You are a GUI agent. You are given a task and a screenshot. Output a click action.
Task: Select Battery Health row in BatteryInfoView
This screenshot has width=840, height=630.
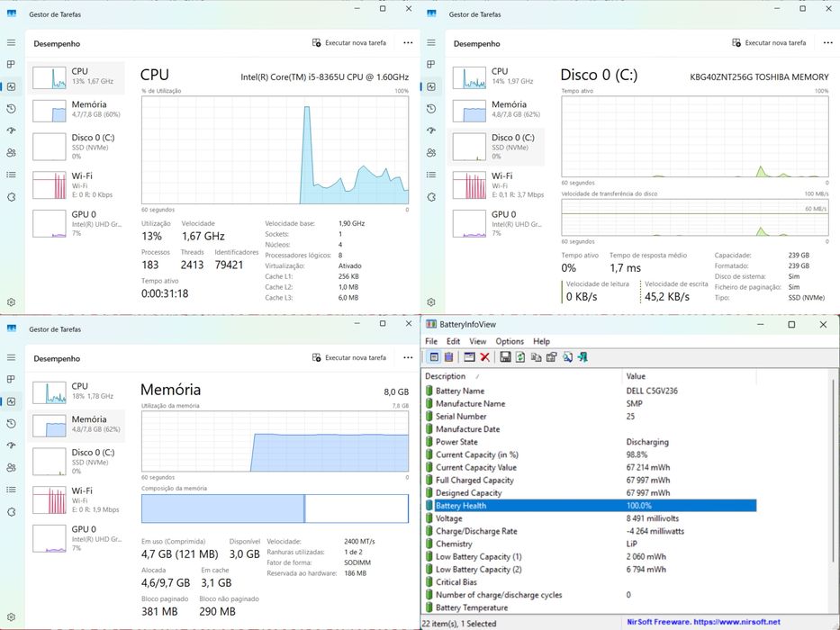590,505
